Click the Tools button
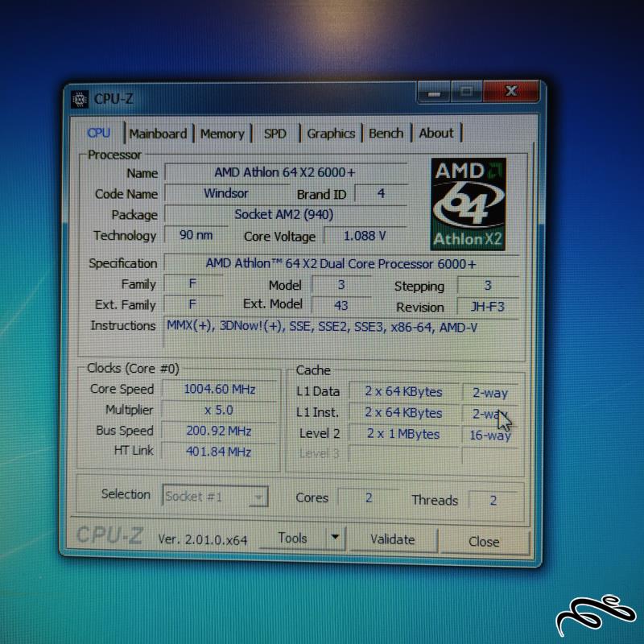Screen dimensions: 644x644 tap(292, 538)
